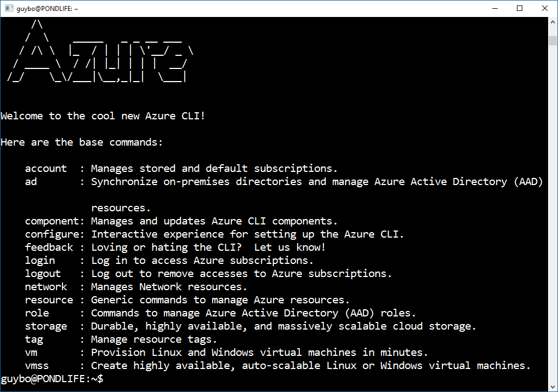Click 'Commands to manage Azure Active Directory (AAD) roles.'
This screenshot has height=392, width=558.
253,313
